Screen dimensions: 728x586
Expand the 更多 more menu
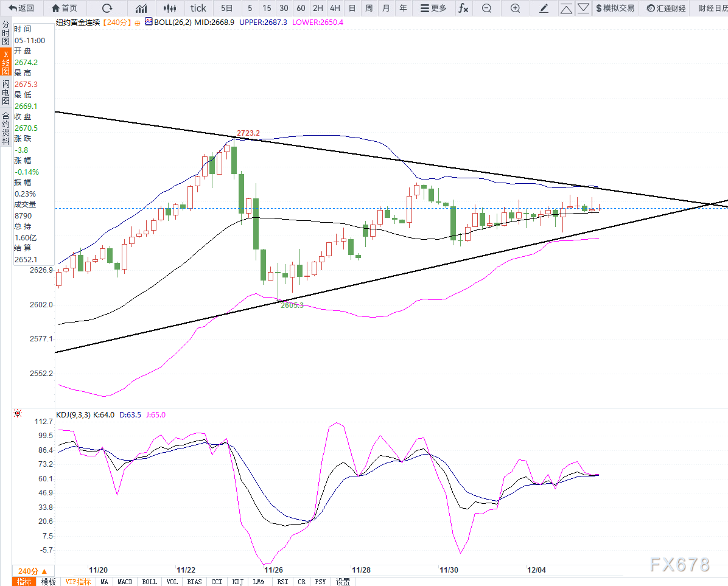[432, 8]
